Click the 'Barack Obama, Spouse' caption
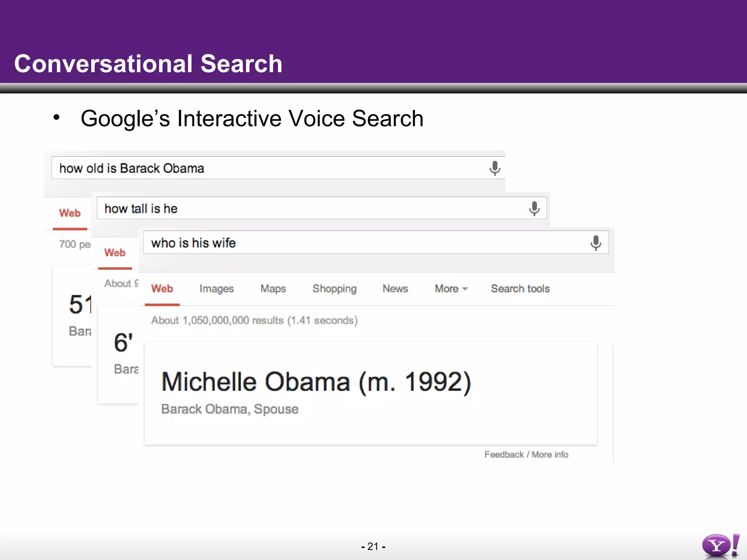747x560 pixels. (x=230, y=409)
